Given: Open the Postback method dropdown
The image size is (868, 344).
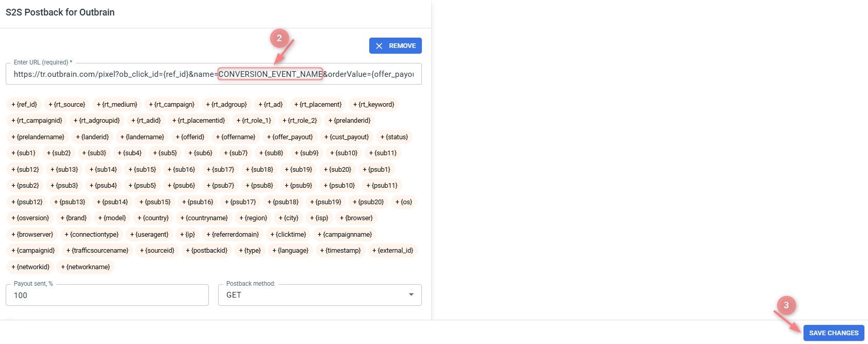Looking at the screenshot, I should tap(320, 295).
